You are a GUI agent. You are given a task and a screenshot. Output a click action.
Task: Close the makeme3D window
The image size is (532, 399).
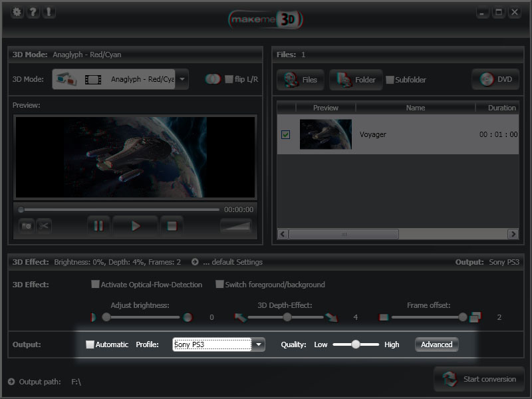pyautogui.click(x=515, y=13)
